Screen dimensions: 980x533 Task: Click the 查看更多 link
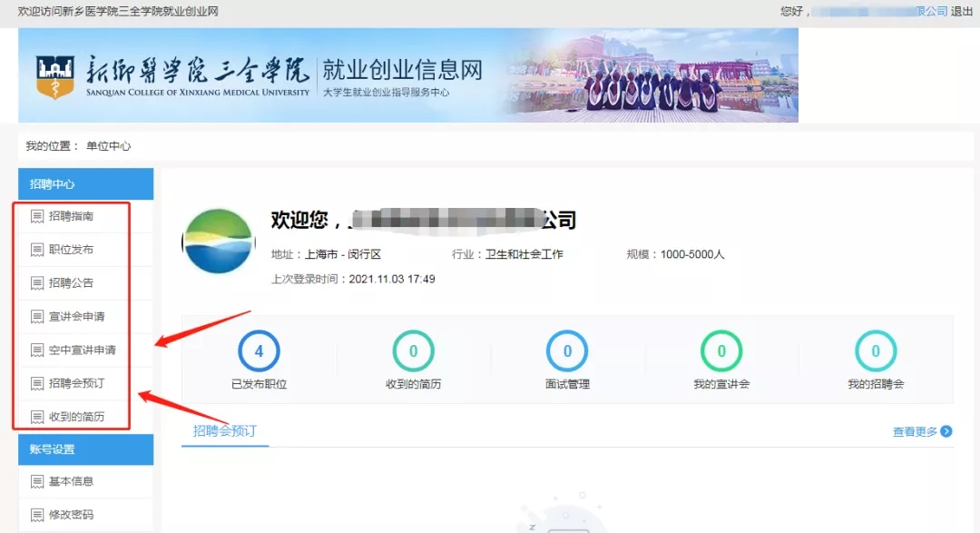pos(915,432)
